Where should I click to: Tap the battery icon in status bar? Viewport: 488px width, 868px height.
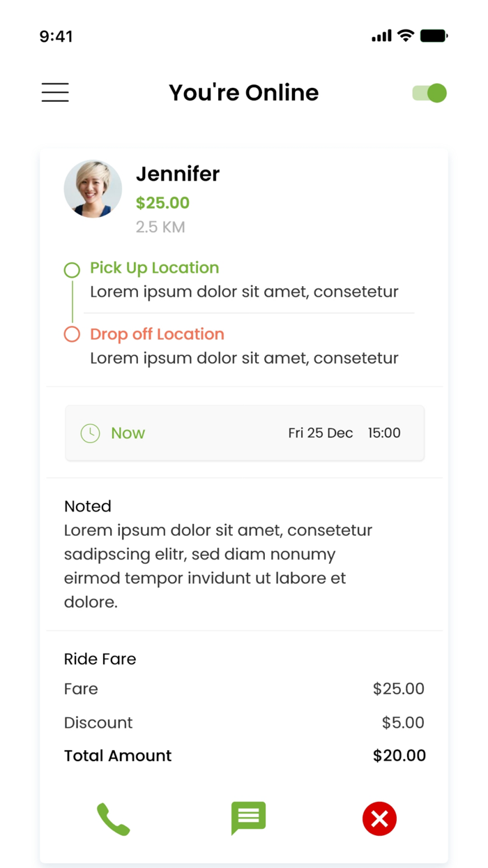coord(434,36)
